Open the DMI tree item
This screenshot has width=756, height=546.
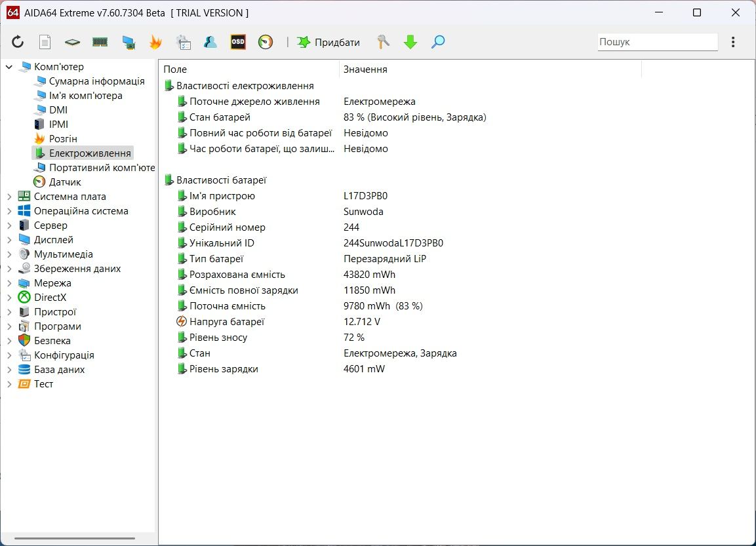58,110
